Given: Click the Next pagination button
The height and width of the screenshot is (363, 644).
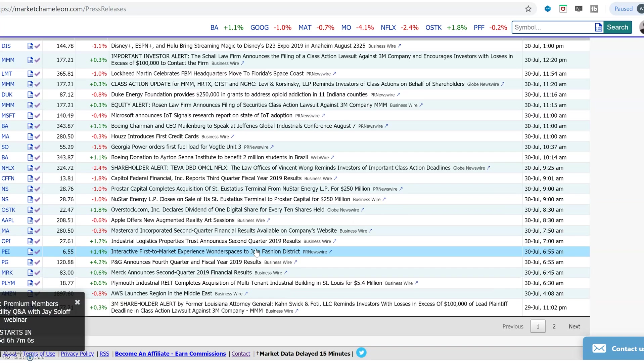Looking at the screenshot, I should point(574,326).
